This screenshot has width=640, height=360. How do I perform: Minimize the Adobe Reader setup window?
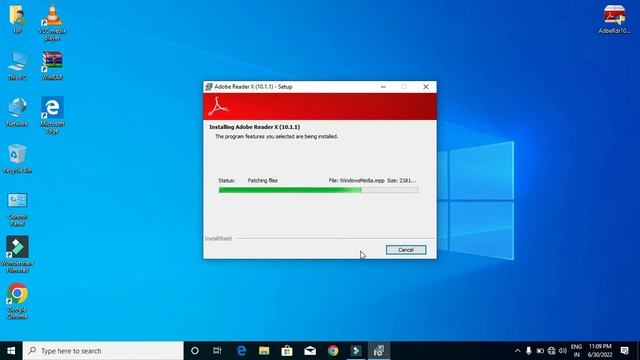click(383, 87)
